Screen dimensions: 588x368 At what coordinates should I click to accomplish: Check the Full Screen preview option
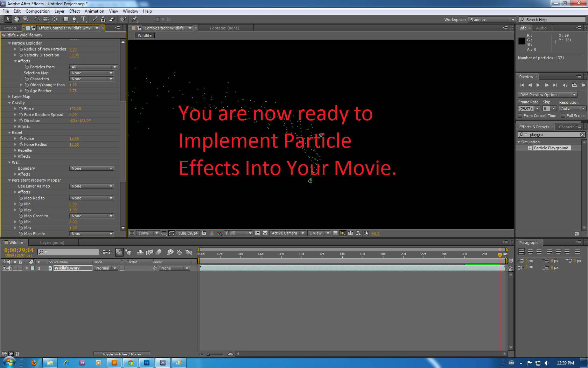pyautogui.click(x=562, y=116)
